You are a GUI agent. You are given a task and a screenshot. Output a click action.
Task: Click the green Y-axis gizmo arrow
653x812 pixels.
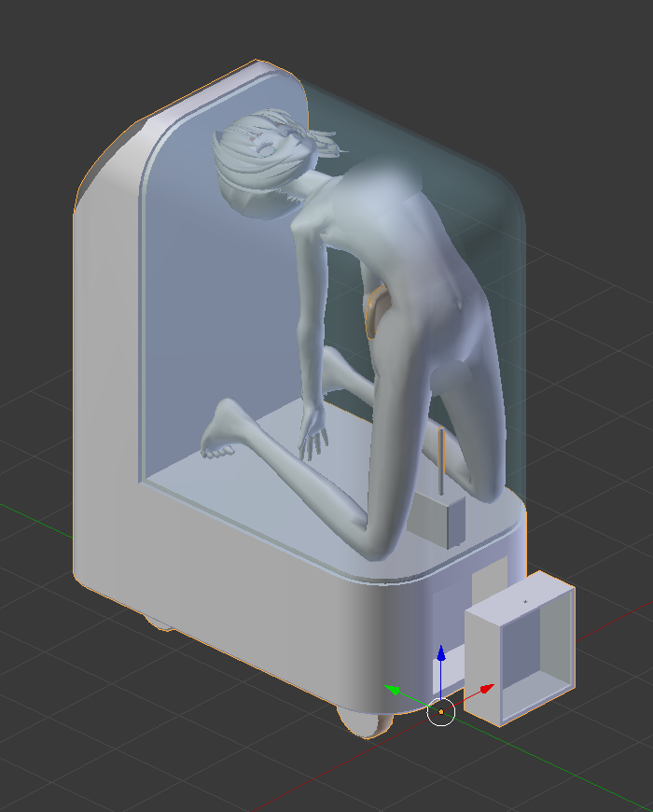[393, 691]
